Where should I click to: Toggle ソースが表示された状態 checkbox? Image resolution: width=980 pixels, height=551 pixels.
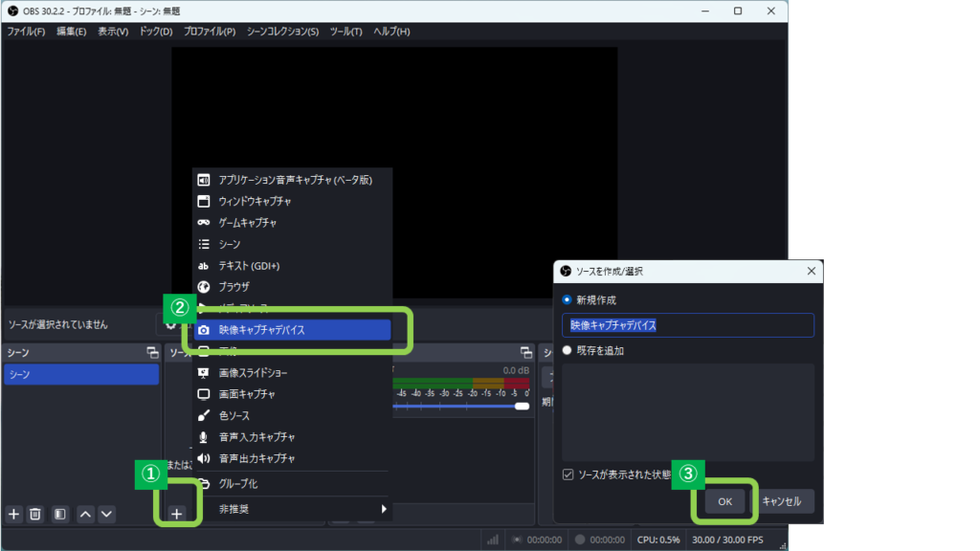coord(568,474)
